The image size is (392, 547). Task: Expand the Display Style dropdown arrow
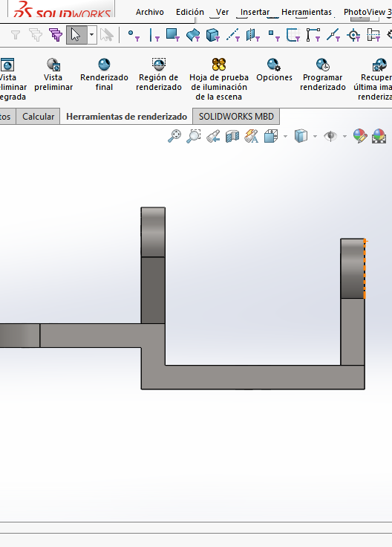coord(316,137)
